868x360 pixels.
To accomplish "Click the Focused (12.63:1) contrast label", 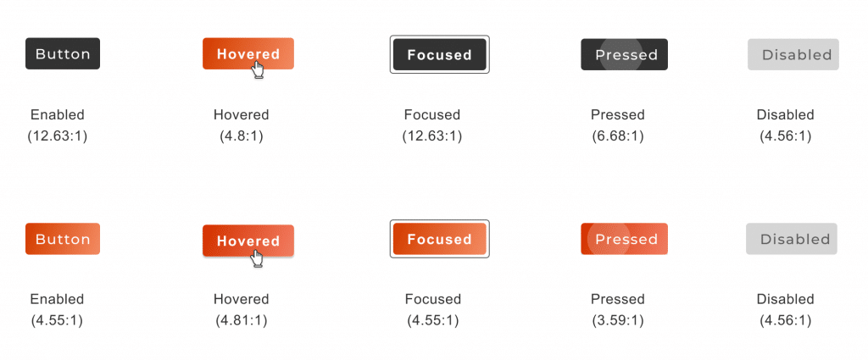I will 431,125.
